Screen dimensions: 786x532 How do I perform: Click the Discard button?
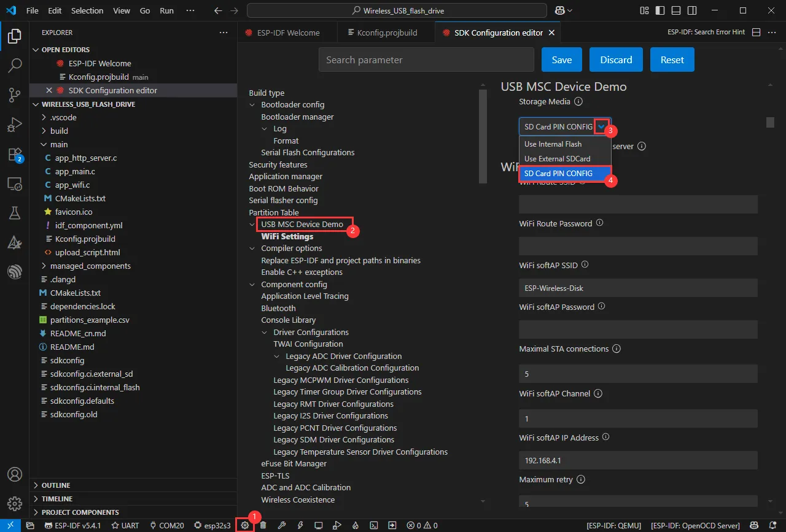616,60
